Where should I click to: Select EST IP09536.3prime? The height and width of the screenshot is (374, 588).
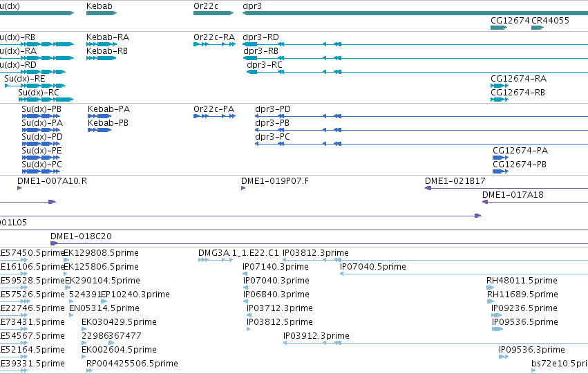532,350
